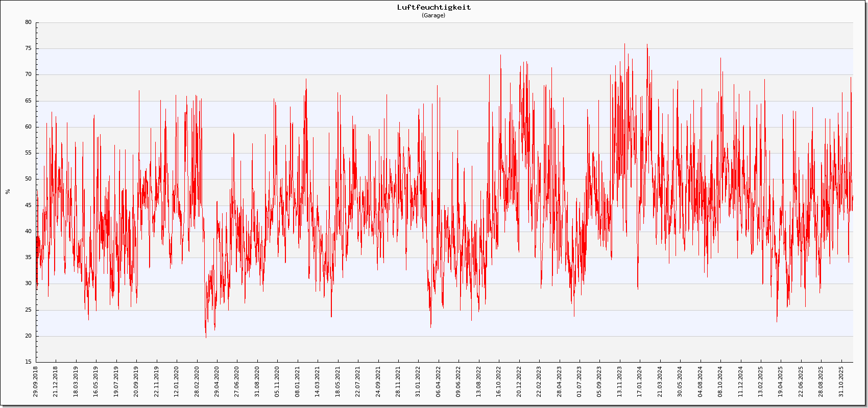868x408 pixels.
Task: Select the 19.04.2025 date label
Action: 781,382
